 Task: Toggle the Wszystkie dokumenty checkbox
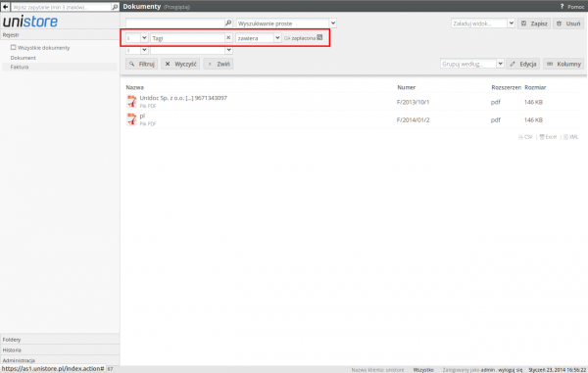(13, 47)
